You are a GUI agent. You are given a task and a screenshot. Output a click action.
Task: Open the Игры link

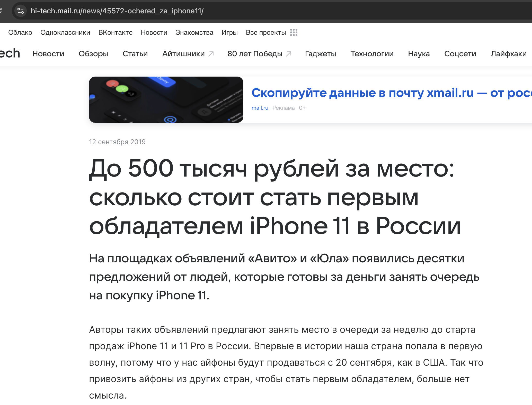tap(229, 32)
